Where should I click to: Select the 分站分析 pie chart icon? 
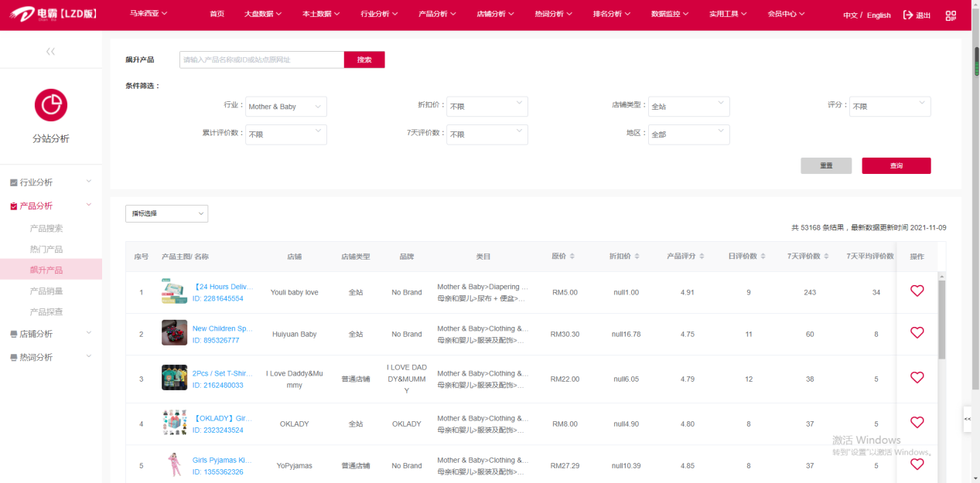click(x=50, y=105)
